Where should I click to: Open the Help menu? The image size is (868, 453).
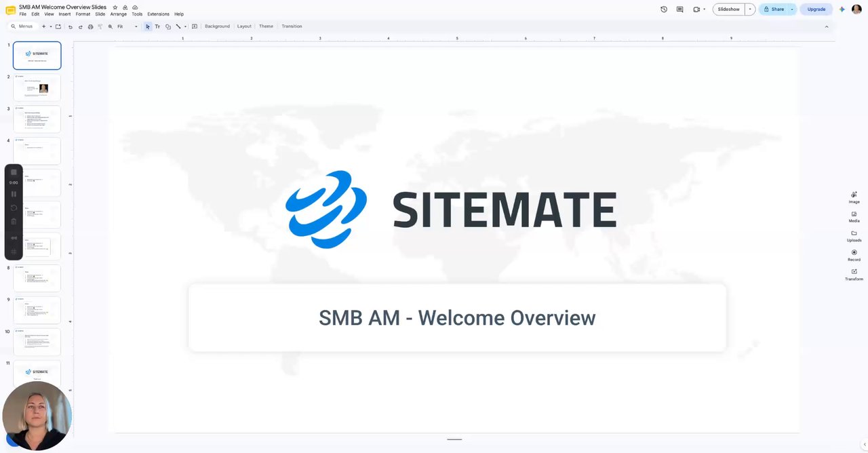tap(179, 14)
